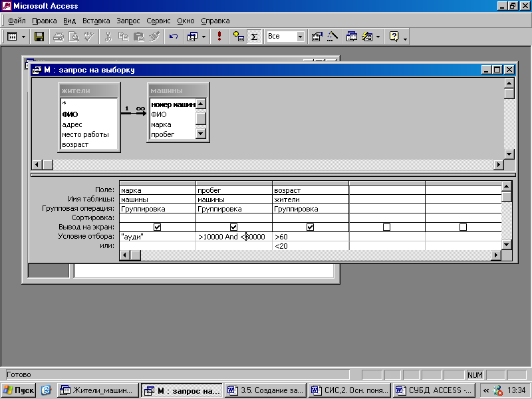The height and width of the screenshot is (399, 532).
Task: Select 'место работы' field in жители
Action: click(85, 134)
